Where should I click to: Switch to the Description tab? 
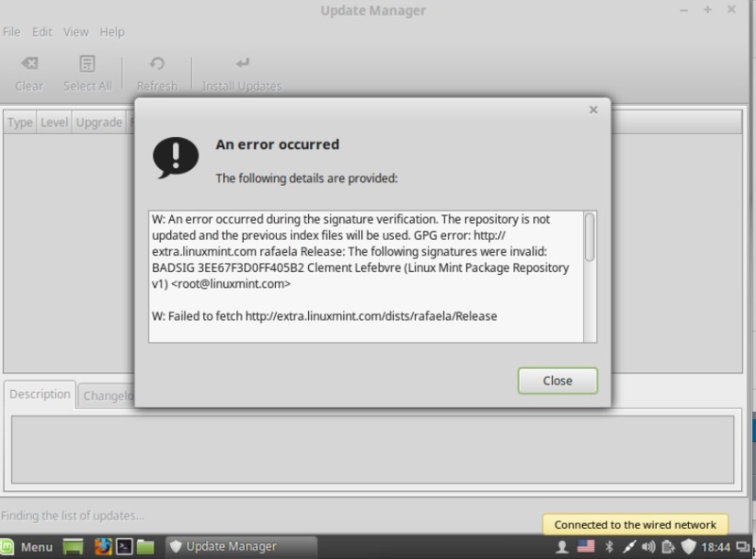click(40, 395)
